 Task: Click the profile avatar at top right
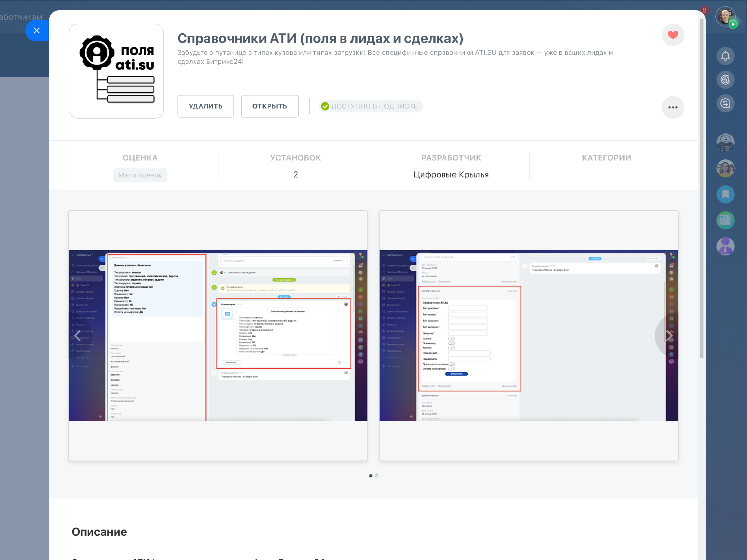[725, 16]
